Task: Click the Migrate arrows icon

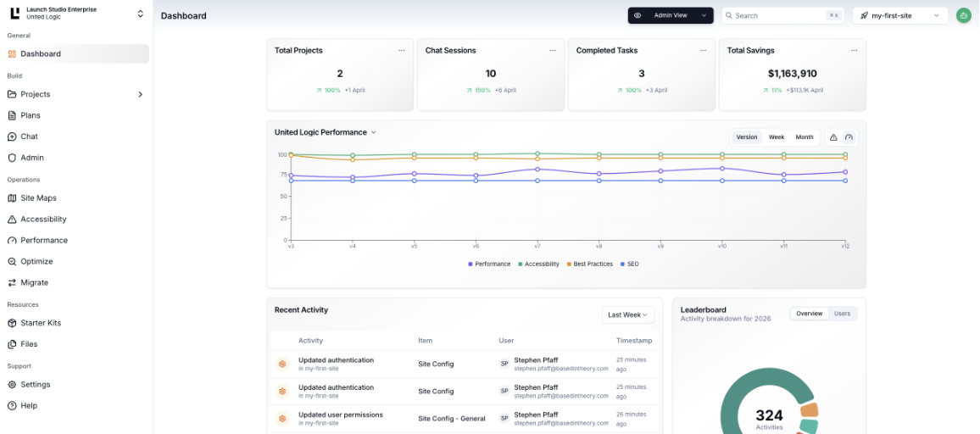Action: 12,282
